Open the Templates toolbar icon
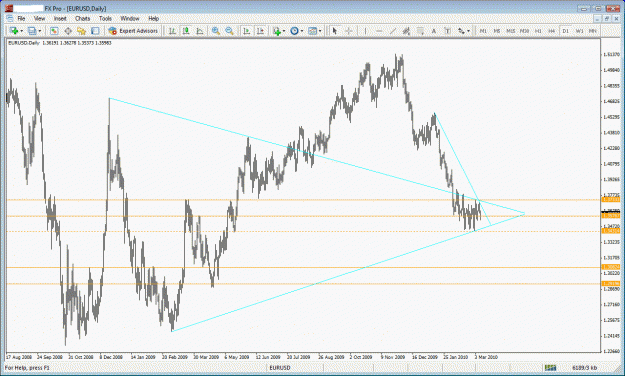This screenshot has width=625, height=376. [x=313, y=31]
